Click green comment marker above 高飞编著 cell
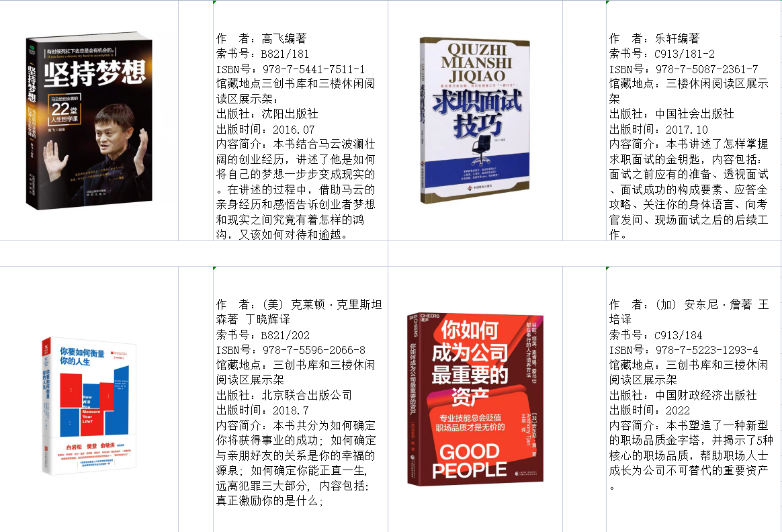 click(215, 2)
